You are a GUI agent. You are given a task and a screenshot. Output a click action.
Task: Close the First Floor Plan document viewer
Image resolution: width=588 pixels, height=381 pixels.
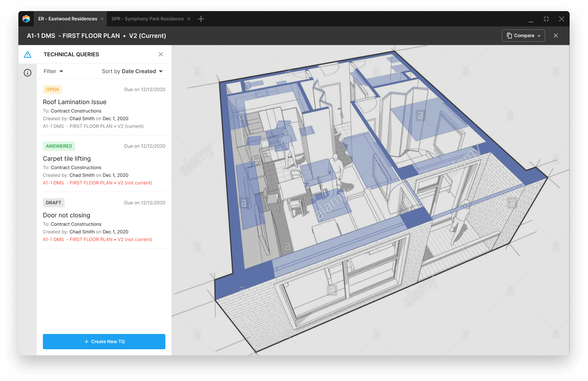(556, 36)
